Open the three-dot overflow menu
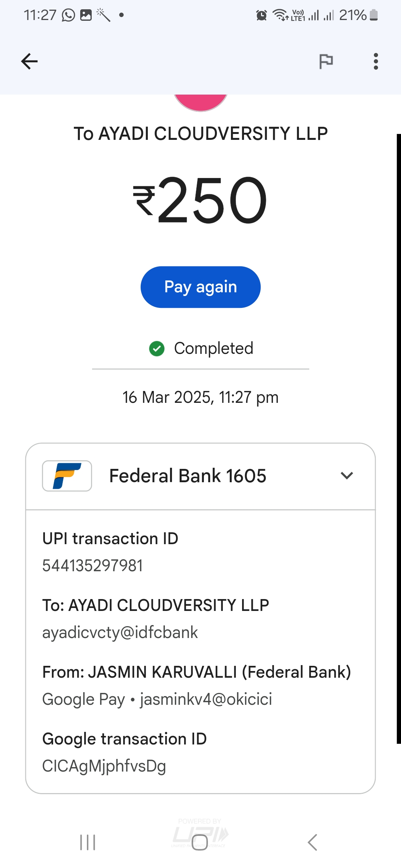 point(376,61)
